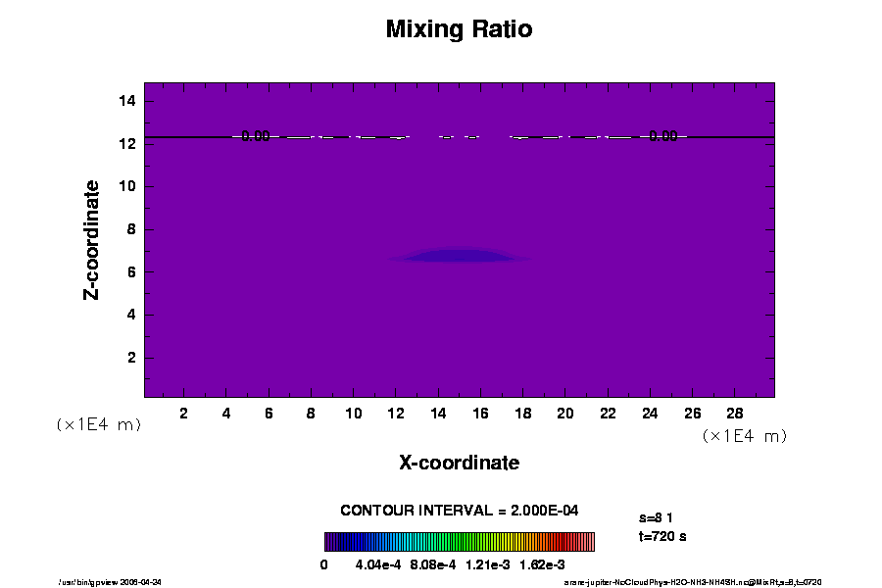Image resolution: width=882 pixels, height=588 pixels.
Task: Select the "Z-coordinate" vertical axis label
Action: pyautogui.click(x=91, y=240)
